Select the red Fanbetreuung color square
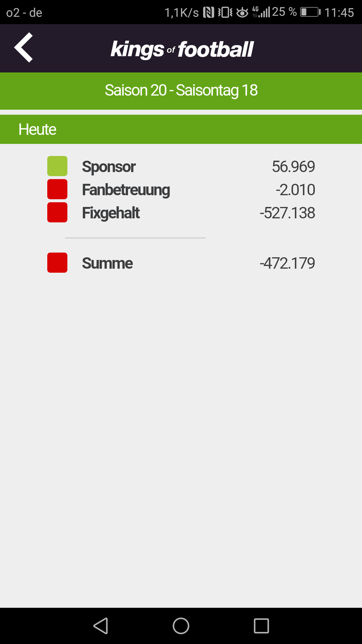Screen dimensions: 362x644 pos(57,189)
